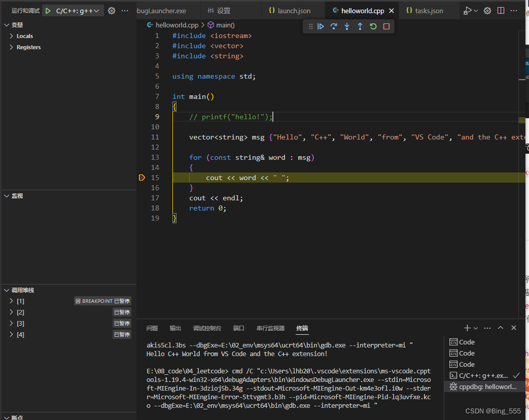
Task: Click the Restart debug button
Action: click(373, 26)
